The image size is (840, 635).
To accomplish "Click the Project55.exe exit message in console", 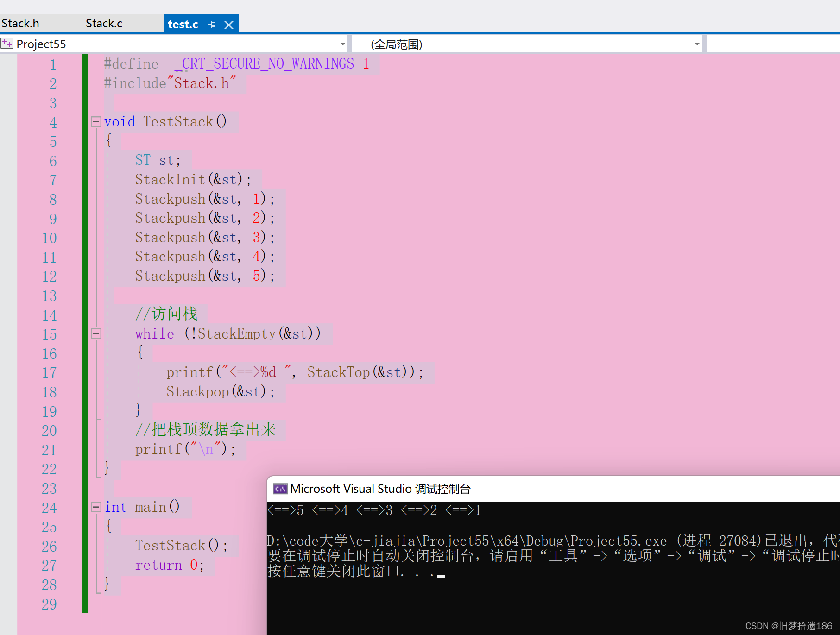I will click(x=553, y=541).
